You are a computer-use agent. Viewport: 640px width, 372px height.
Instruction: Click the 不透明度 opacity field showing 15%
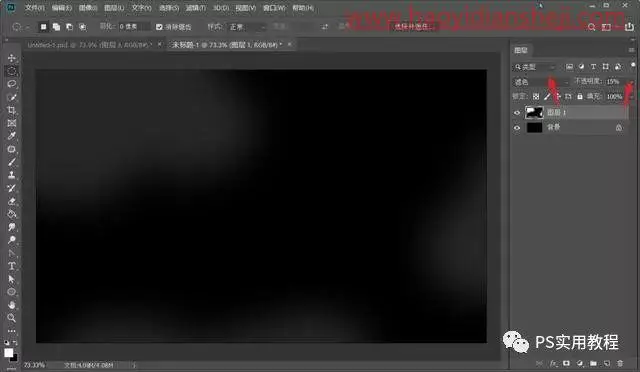(x=614, y=82)
